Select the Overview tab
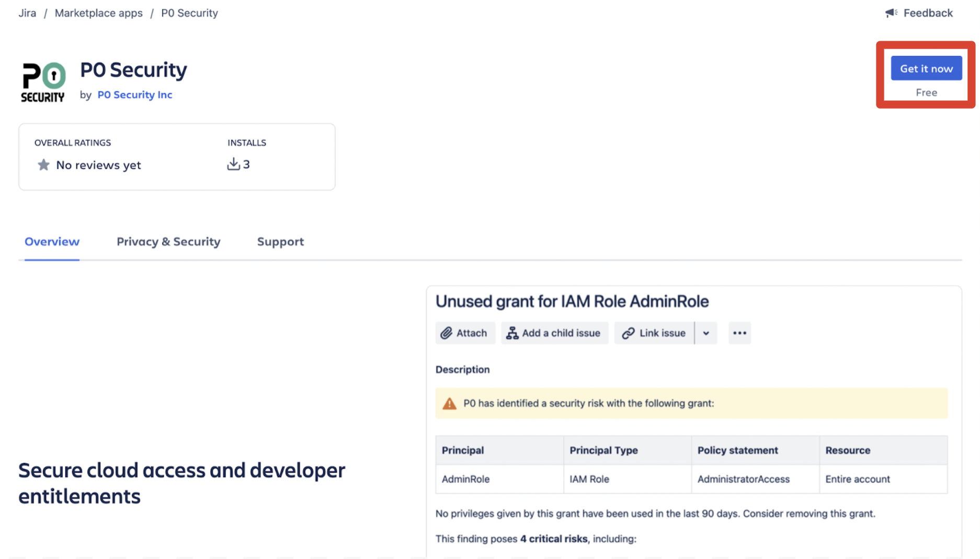The image size is (980, 559). 52,242
